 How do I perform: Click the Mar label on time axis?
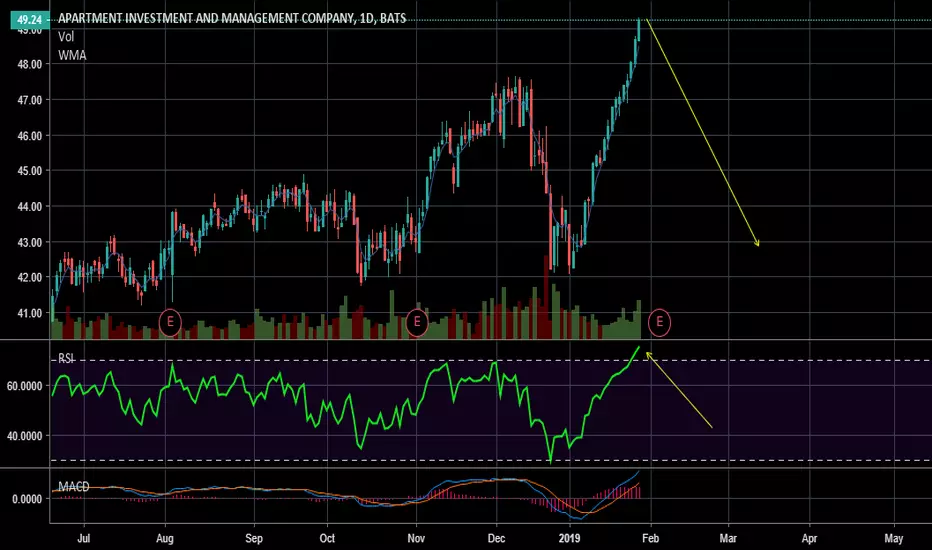tap(728, 538)
